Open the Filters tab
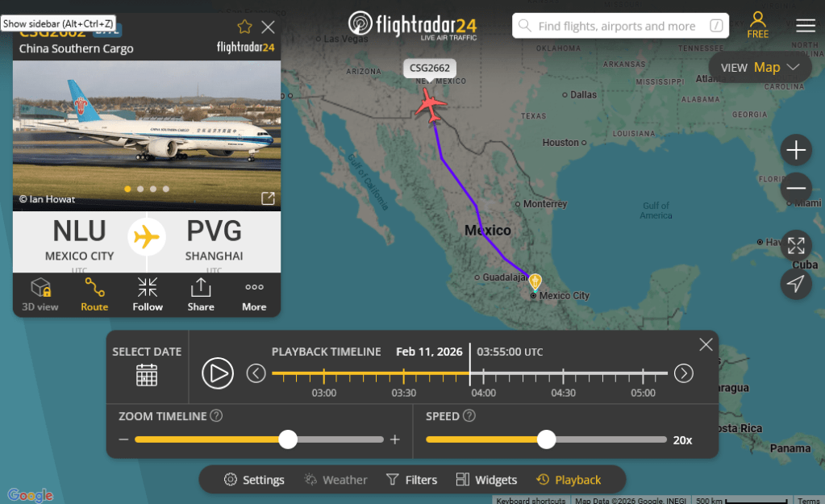The height and width of the screenshot is (504, 825). 412,480
